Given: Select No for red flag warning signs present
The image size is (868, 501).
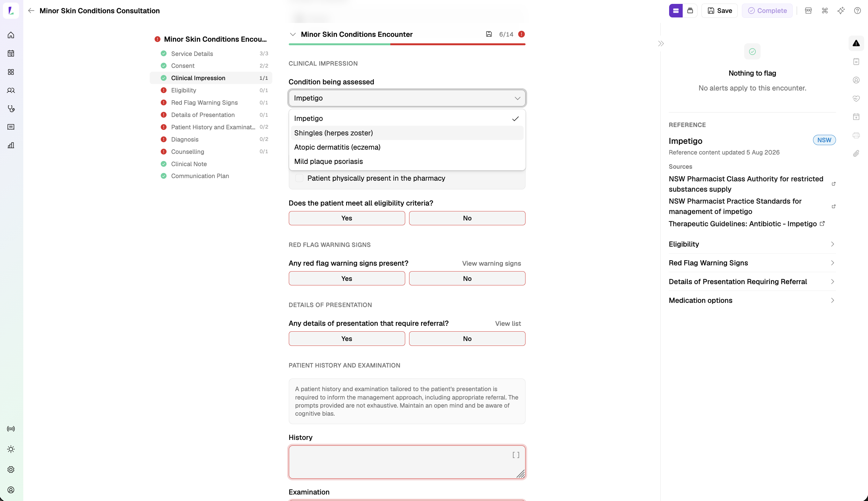Looking at the screenshot, I should tap(467, 278).
